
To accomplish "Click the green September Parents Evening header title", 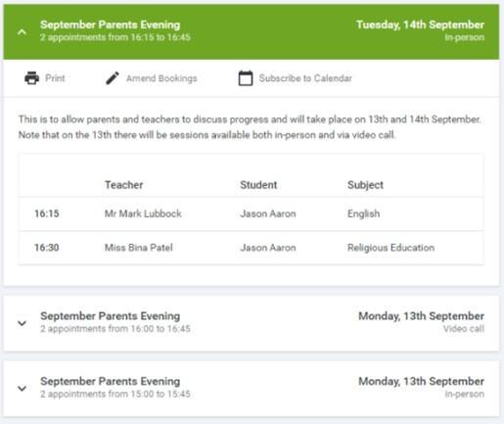I will pyautogui.click(x=111, y=24).
